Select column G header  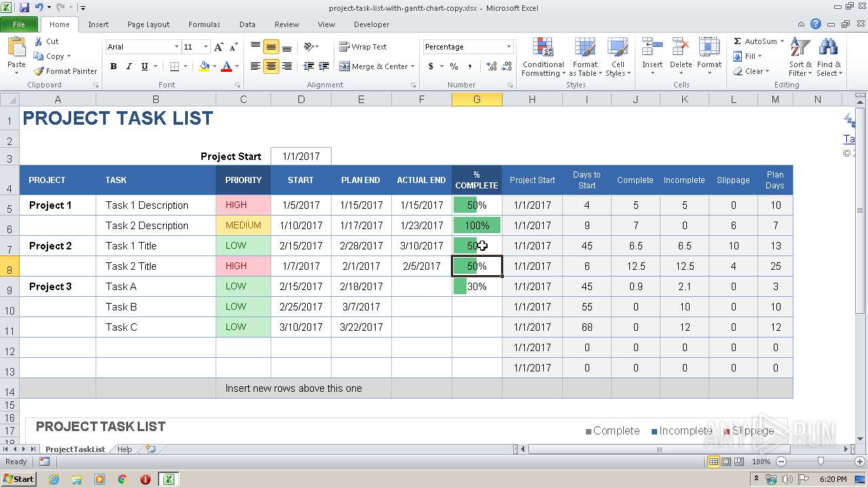(x=477, y=100)
